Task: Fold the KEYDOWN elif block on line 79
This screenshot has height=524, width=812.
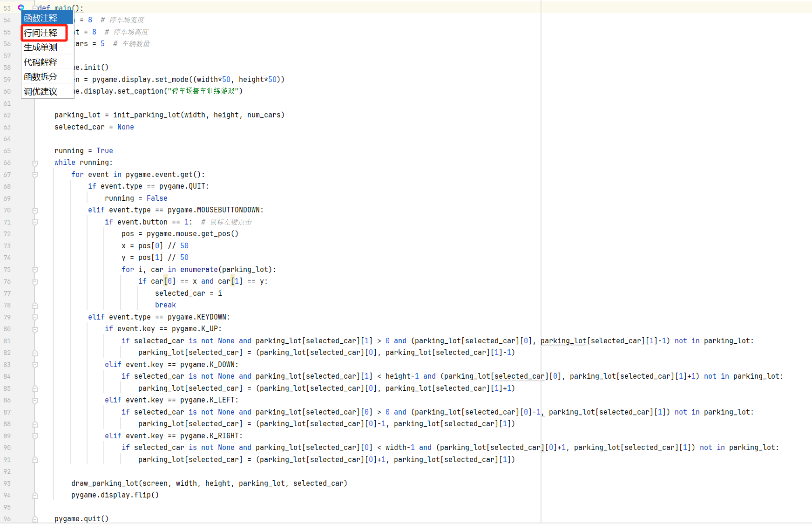Action: pos(35,317)
